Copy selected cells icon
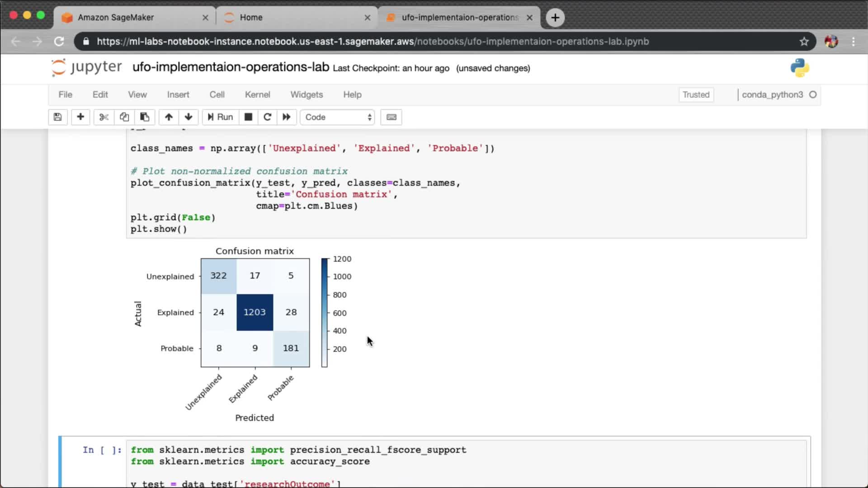The height and width of the screenshot is (488, 868). (124, 117)
